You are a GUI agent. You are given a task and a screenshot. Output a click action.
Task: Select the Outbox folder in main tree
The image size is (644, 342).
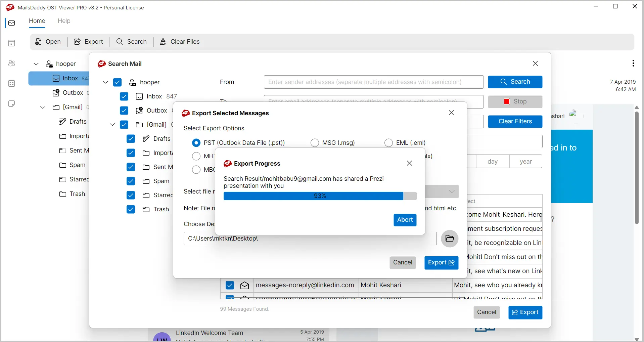[71, 93]
